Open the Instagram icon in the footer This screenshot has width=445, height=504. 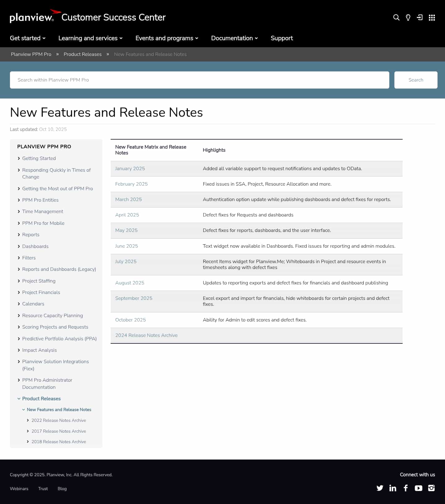tap(431, 488)
